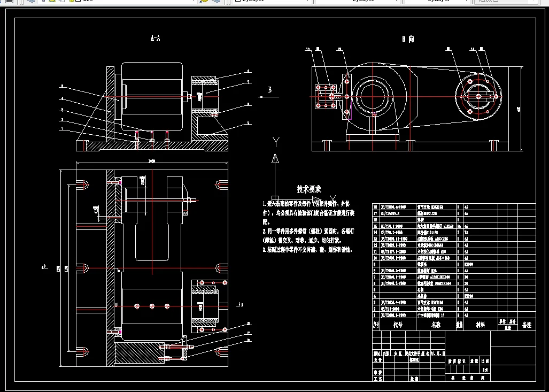Select item number "10" in parts list
Viewport: 549px width, 392px height.
pos(376,258)
